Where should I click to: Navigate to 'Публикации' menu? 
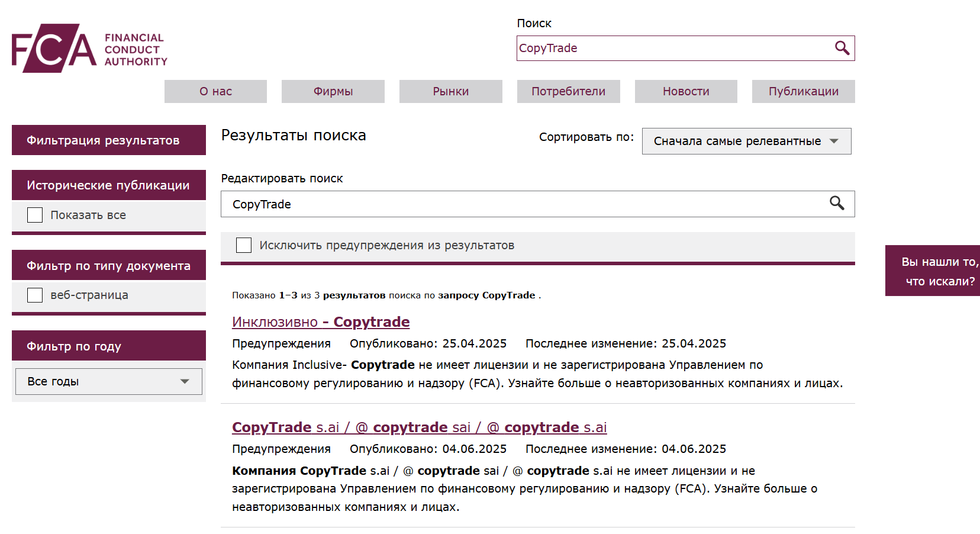[x=803, y=92]
